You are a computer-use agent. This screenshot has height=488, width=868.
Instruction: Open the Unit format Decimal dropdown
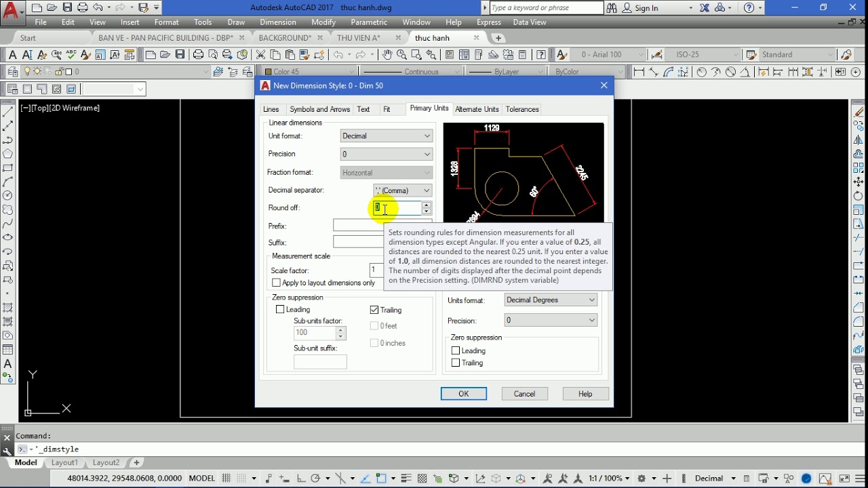(x=386, y=136)
